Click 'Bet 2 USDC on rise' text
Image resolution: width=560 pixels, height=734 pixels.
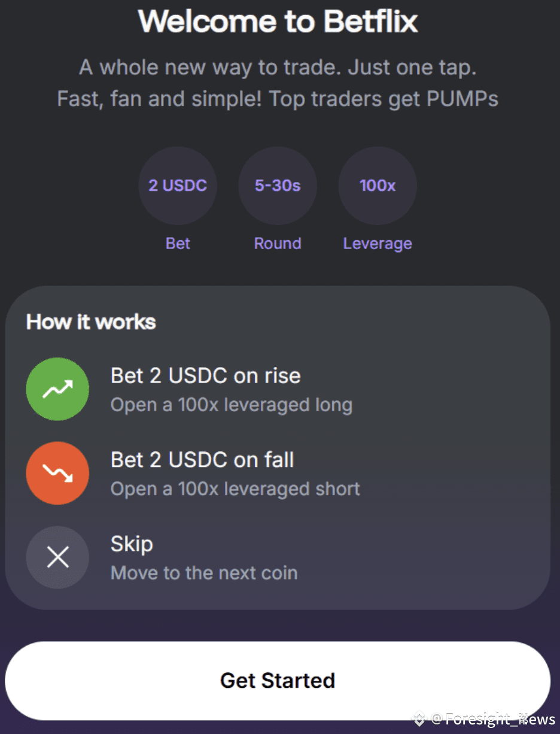coord(206,376)
